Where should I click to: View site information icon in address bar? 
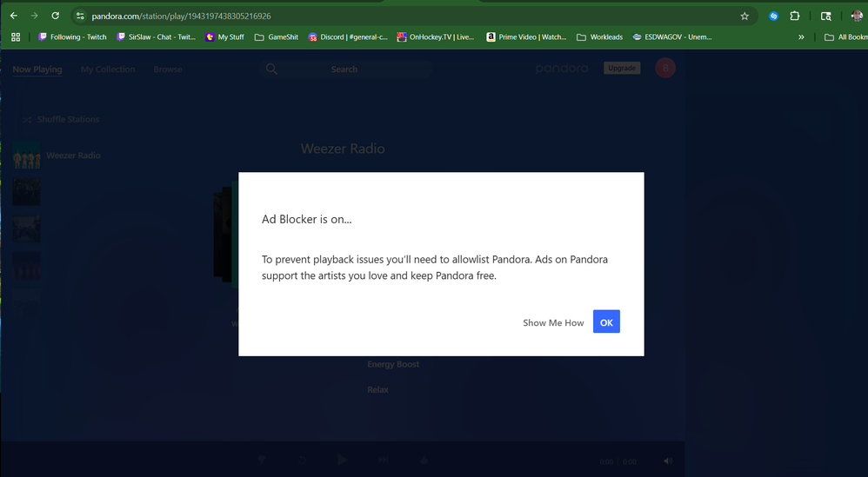80,16
